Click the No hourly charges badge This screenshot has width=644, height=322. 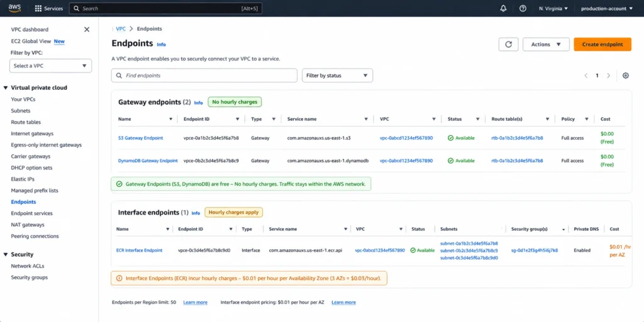coord(235,102)
